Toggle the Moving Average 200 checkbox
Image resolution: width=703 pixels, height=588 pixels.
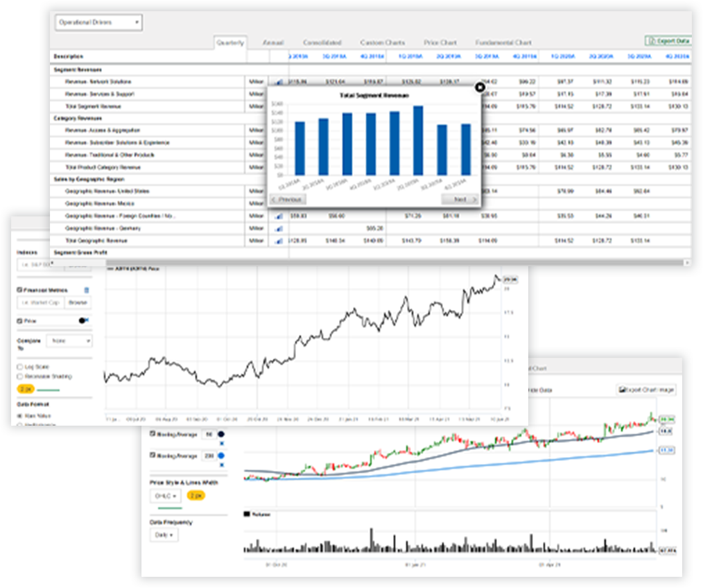(153, 456)
